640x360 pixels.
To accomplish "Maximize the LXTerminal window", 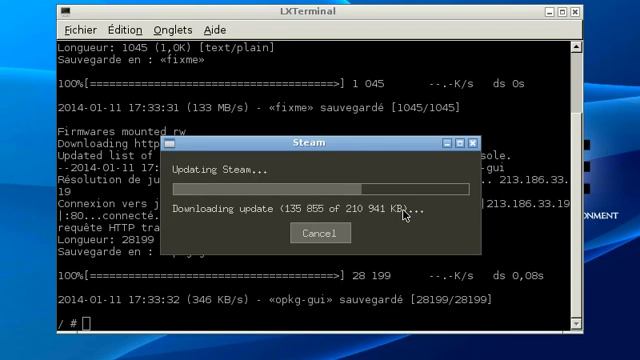I will tap(562, 12).
